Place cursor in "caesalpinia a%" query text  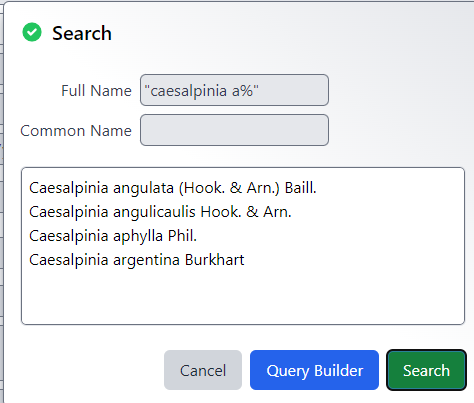[x=201, y=91]
